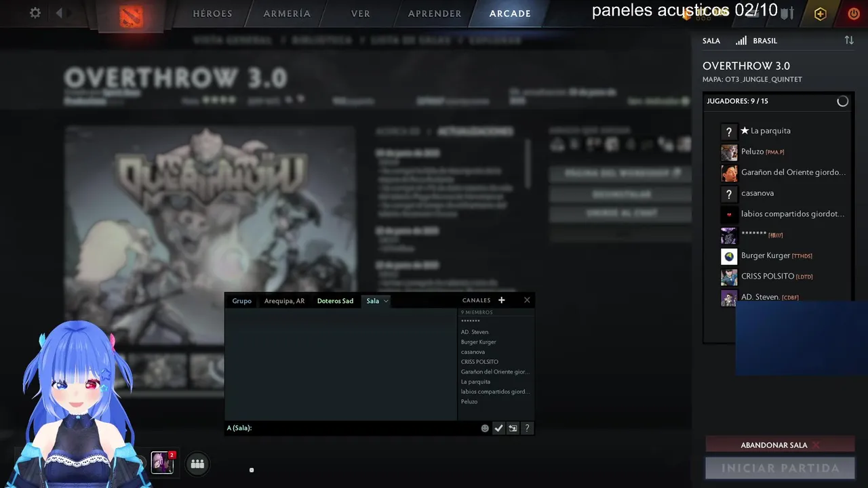Click the MAPA: OT3_JUNGLE_QUINTET label
This screenshot has width=868, height=488.
tap(752, 79)
